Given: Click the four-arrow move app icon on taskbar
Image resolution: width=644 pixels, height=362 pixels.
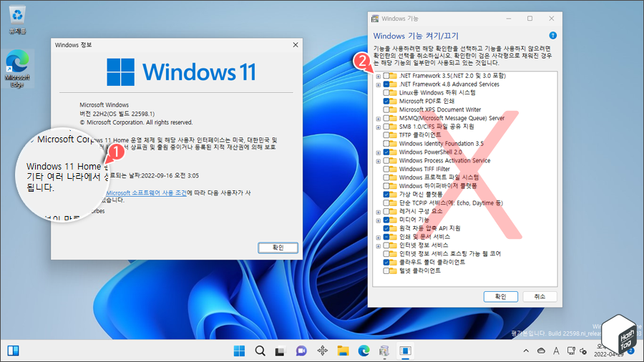Looking at the screenshot, I should (323, 351).
